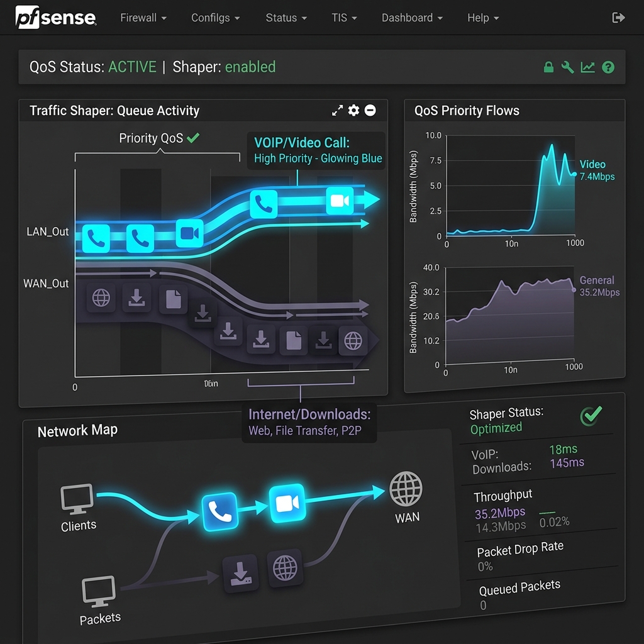Open Queue Activity panel settings gear
Viewport: 644px width, 644px height.
(x=353, y=110)
